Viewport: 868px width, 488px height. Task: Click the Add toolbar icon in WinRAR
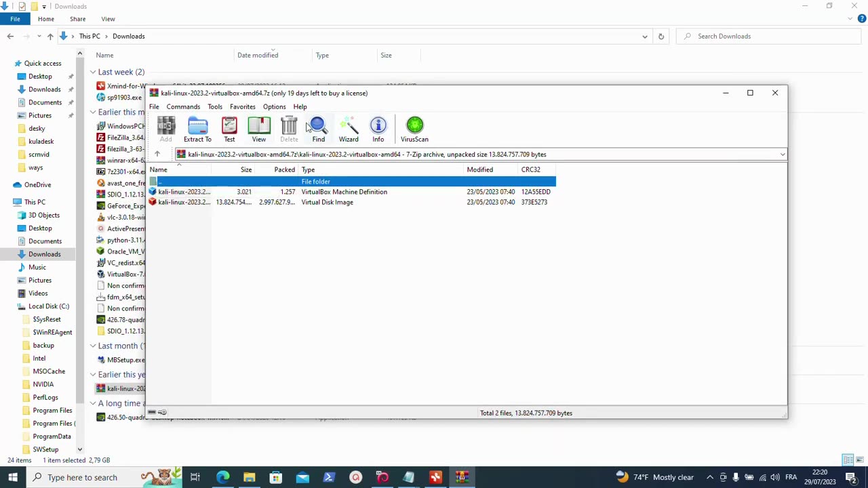point(165,129)
